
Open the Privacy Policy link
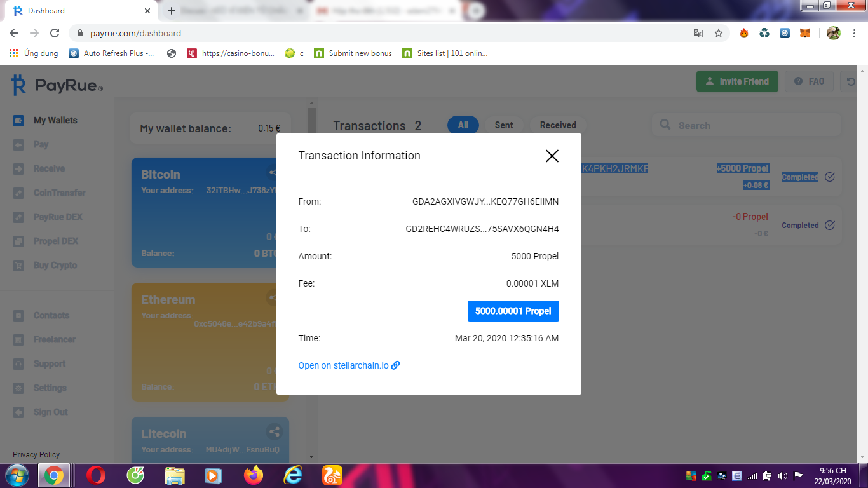click(36, 455)
